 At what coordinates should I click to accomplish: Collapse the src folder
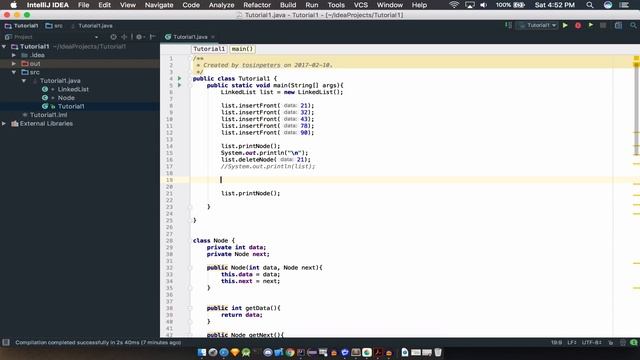[x=14, y=72]
